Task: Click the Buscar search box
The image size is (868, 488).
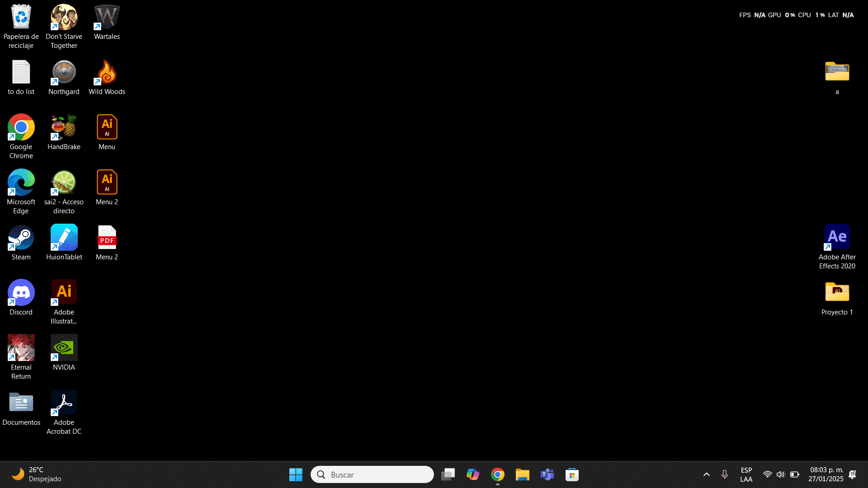Action: (372, 474)
